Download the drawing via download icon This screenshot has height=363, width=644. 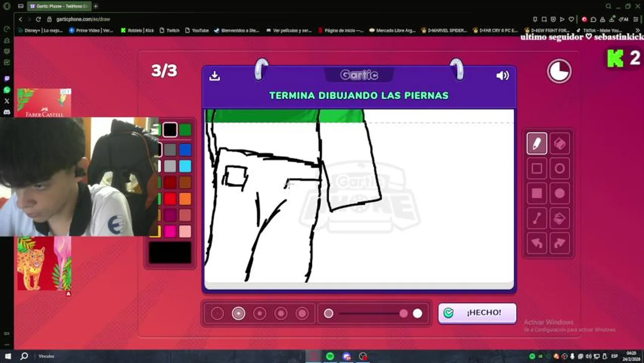click(215, 76)
